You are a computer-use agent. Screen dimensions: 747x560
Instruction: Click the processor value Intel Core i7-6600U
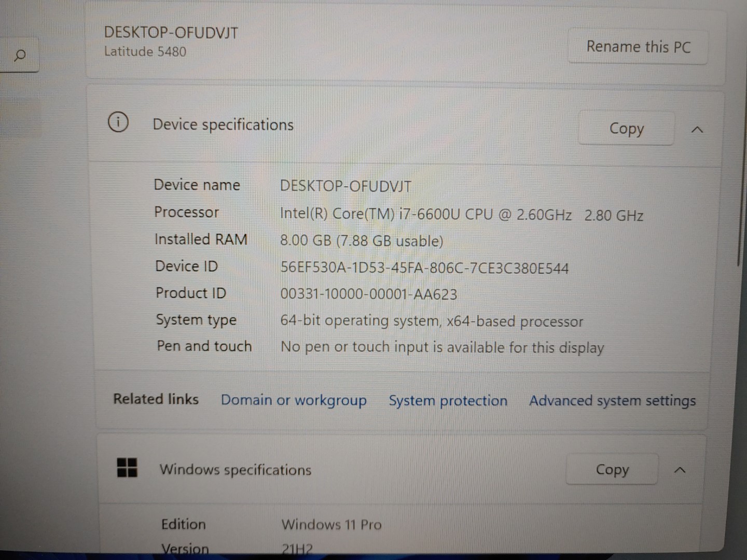click(x=462, y=214)
